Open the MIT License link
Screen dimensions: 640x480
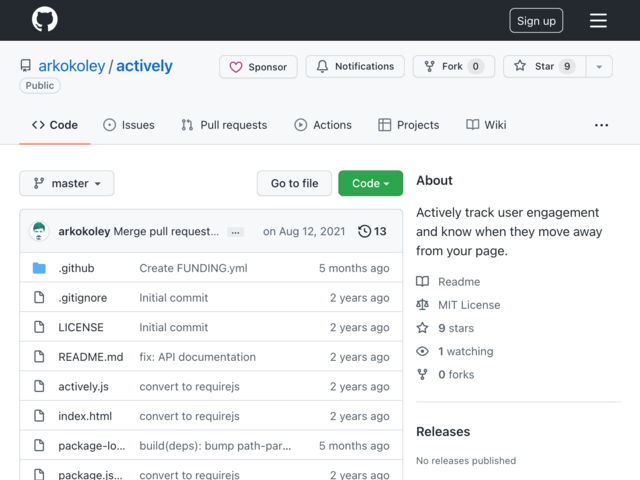pyautogui.click(x=469, y=305)
